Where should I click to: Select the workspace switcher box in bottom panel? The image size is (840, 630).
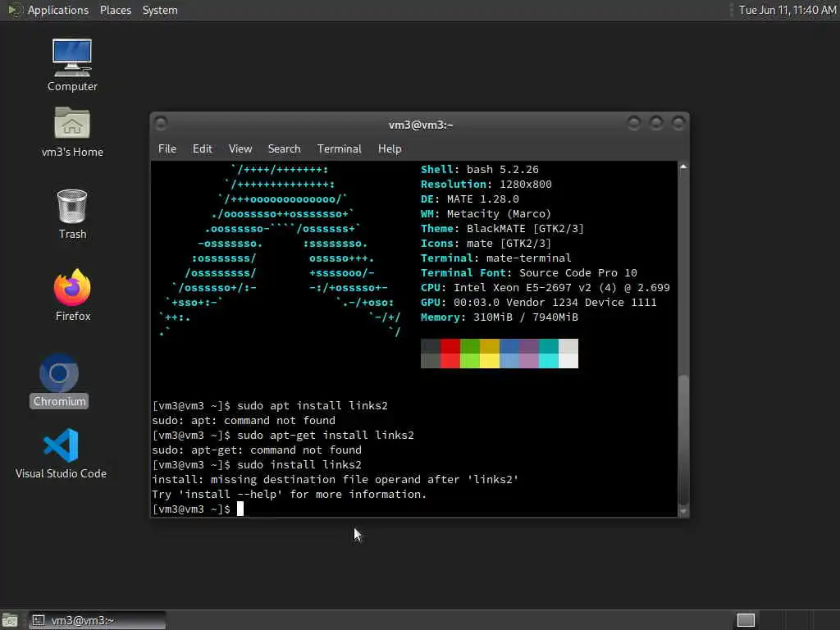point(746,620)
